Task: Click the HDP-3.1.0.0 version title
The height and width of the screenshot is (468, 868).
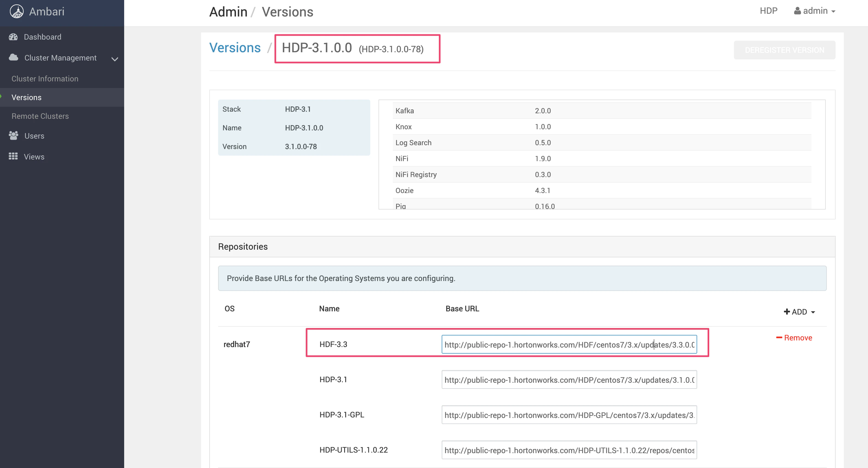Action: pos(317,48)
